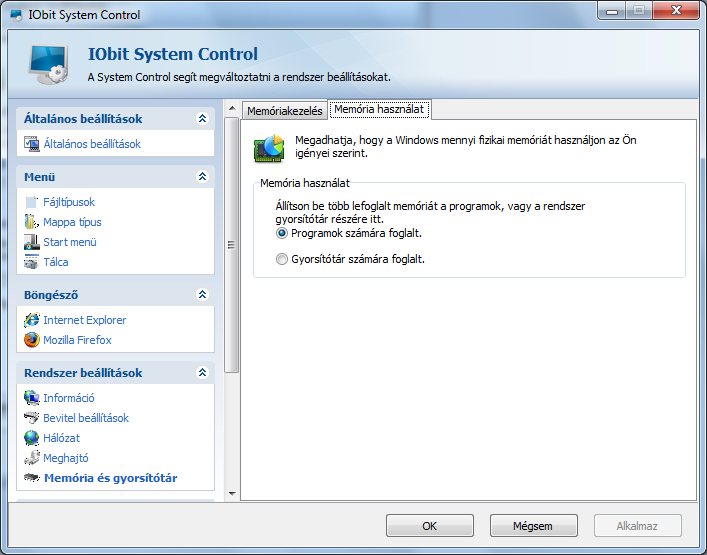The height and width of the screenshot is (555, 707).
Task: Click the Mappa típus folder icon
Action: pos(32,222)
